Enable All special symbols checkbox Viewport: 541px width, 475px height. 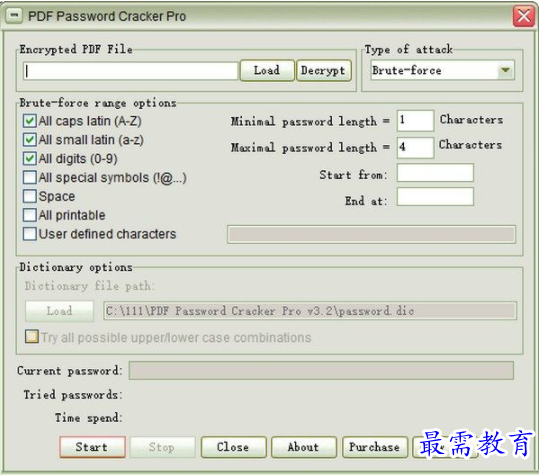pyautogui.click(x=30, y=177)
